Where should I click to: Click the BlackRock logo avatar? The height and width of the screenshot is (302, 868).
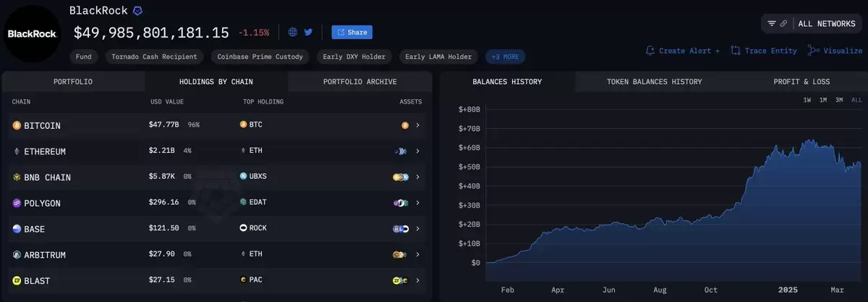(x=33, y=33)
